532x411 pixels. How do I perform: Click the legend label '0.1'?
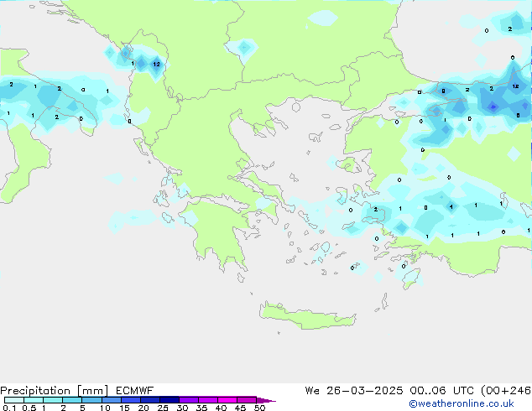pos(9,408)
